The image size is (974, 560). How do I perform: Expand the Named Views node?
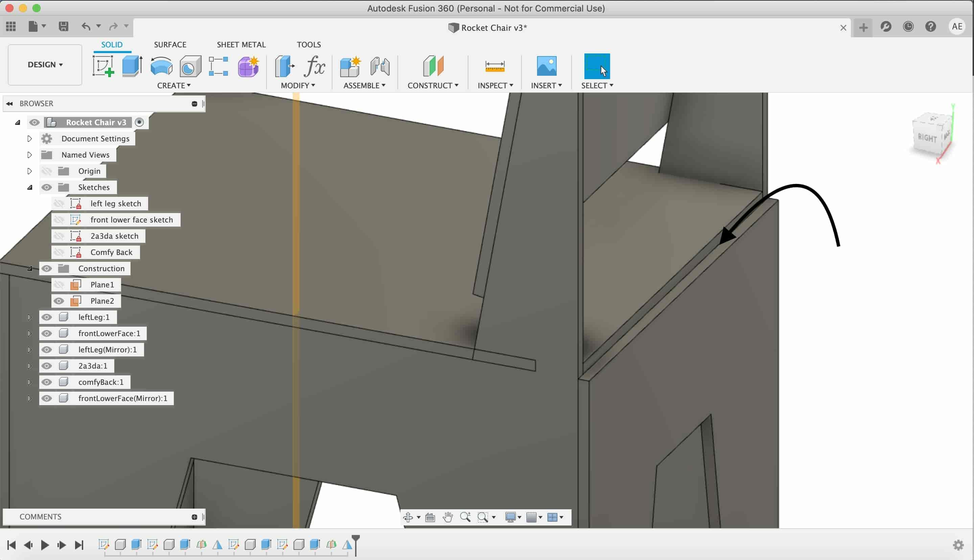(29, 155)
